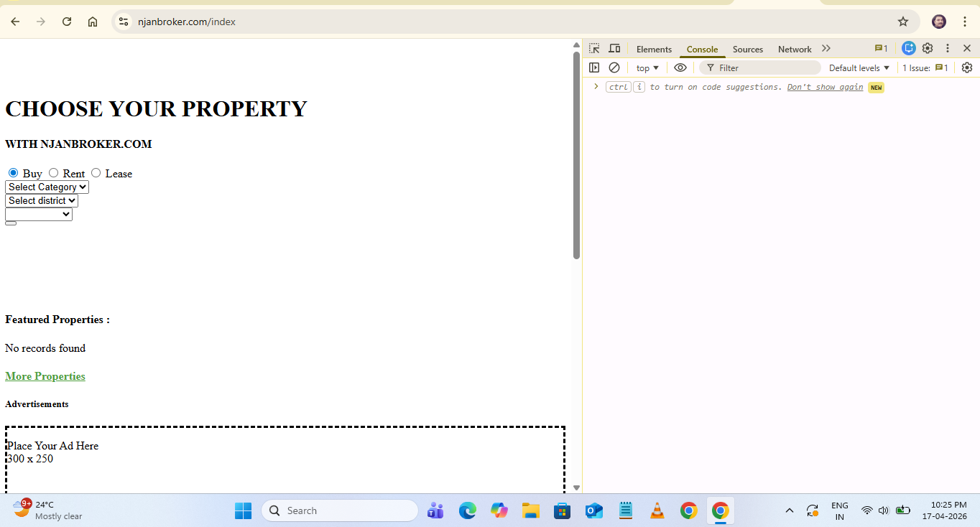Screen dimensions: 980x527
Task: Toggle the device toolbar icon
Action: (x=614, y=49)
